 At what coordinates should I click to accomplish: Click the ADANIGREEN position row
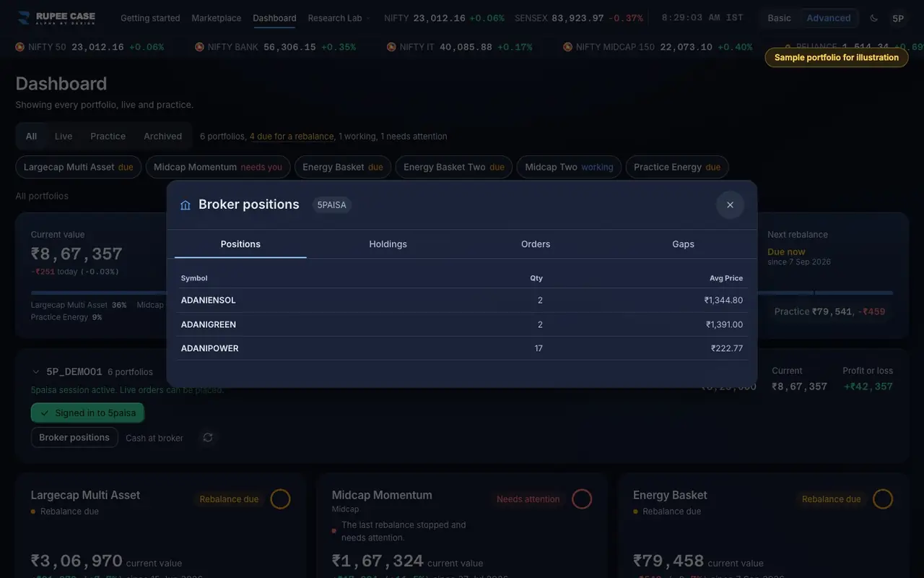462,324
